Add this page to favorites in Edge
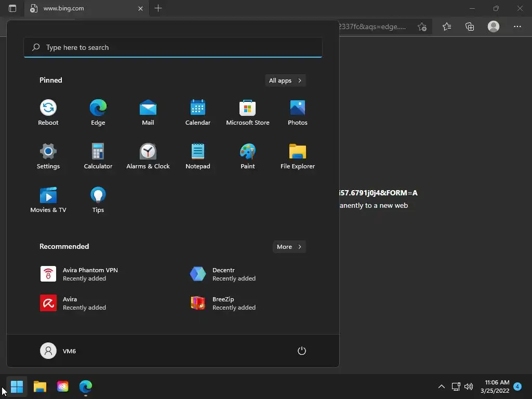The image size is (532, 399). coord(422,27)
